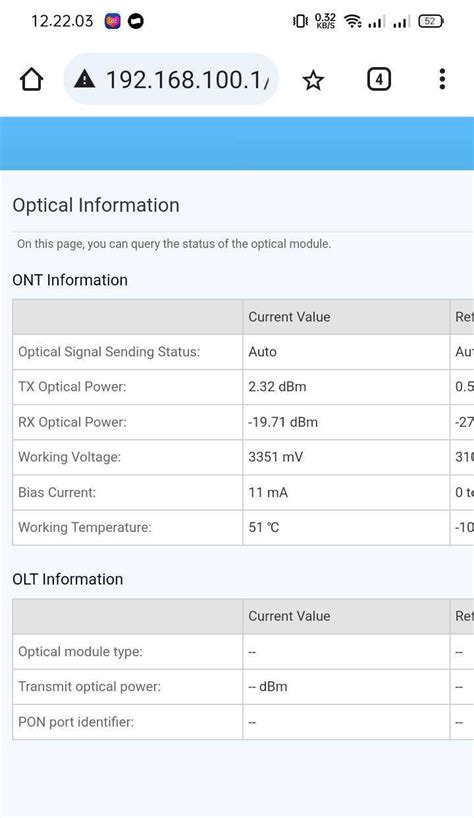Viewport: 474px width, 818px height.
Task: Tap the not-secure warning triangle icon
Action: pyautogui.click(x=84, y=79)
